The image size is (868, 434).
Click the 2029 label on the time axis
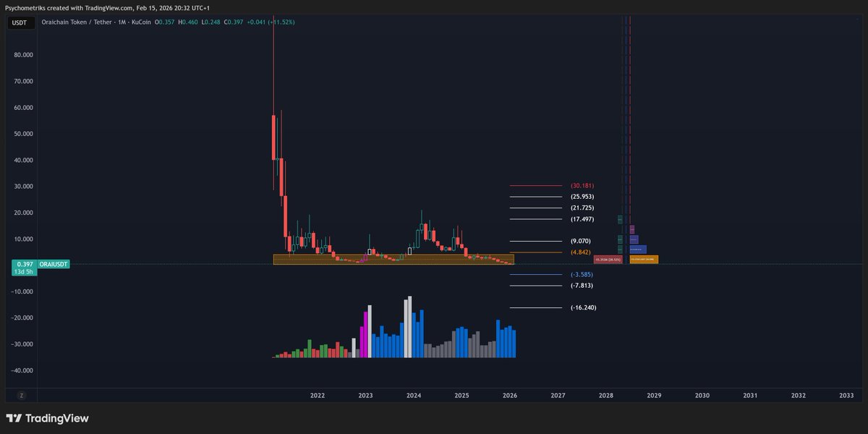click(x=654, y=396)
